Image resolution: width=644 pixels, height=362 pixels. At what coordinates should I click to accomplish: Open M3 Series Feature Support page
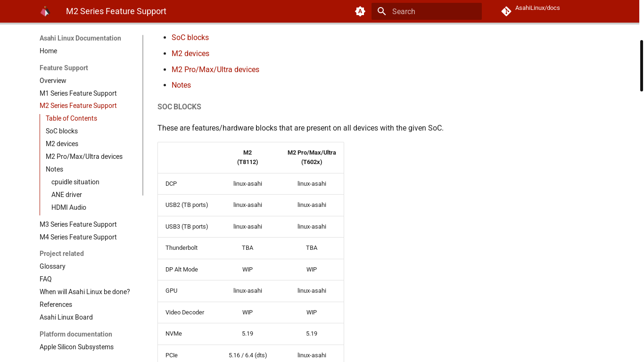tap(78, 224)
